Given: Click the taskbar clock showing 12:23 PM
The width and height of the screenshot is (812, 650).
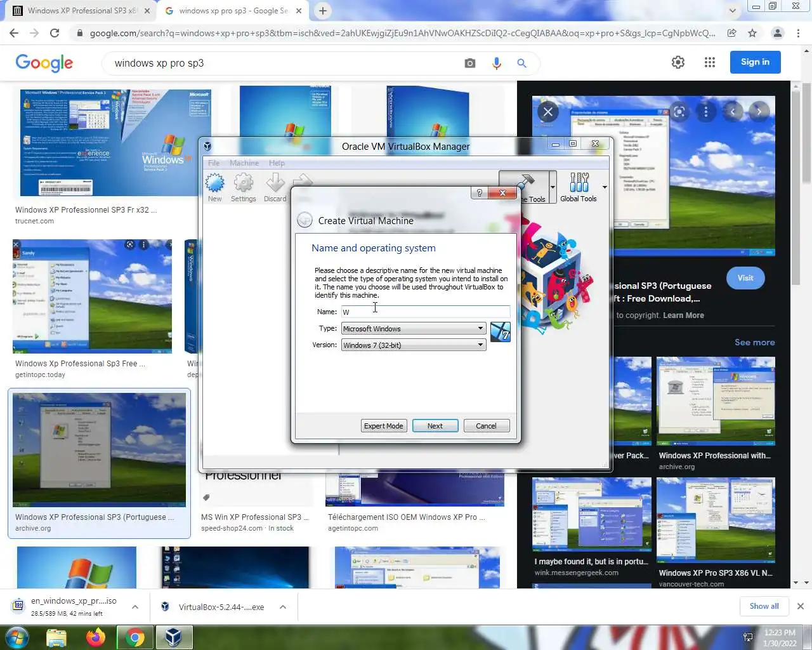Looking at the screenshot, I should (780, 637).
